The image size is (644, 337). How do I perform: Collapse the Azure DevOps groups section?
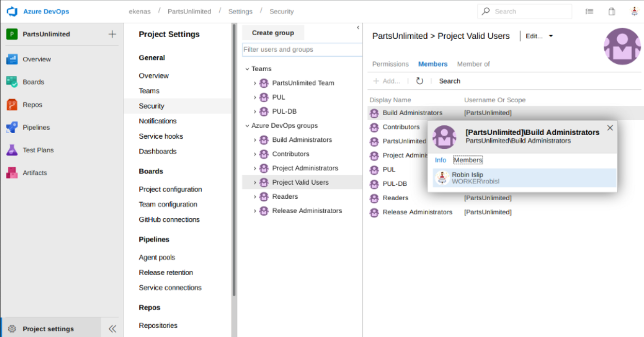pyautogui.click(x=247, y=126)
